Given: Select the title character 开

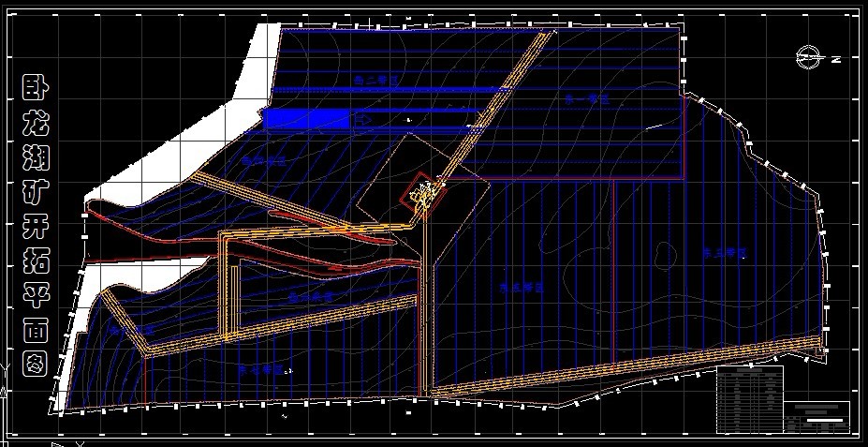Looking at the screenshot, I should pos(36,227).
